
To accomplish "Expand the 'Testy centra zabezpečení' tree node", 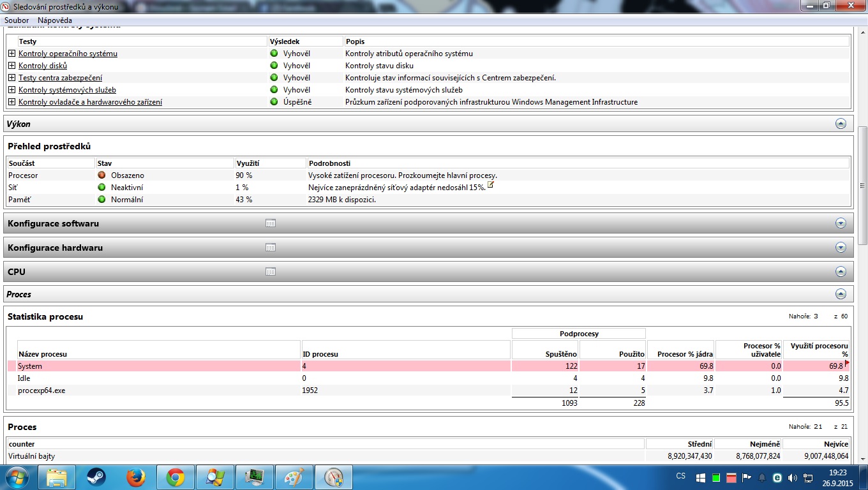I will 11,78.
